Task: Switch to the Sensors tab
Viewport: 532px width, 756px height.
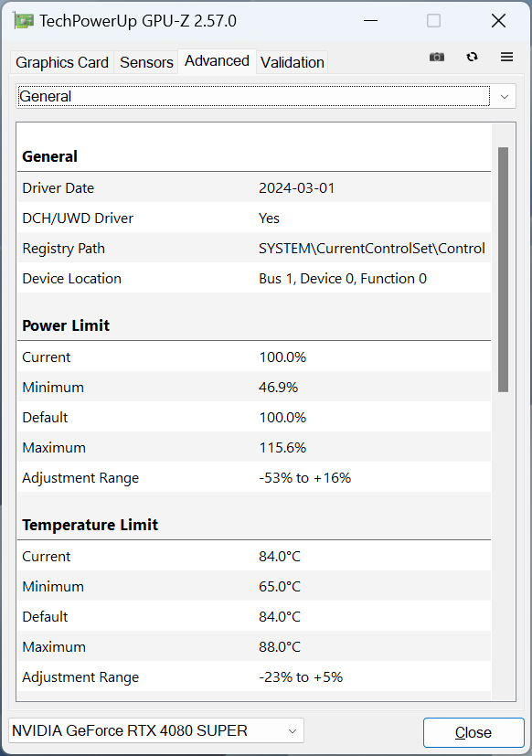Action: coord(146,62)
